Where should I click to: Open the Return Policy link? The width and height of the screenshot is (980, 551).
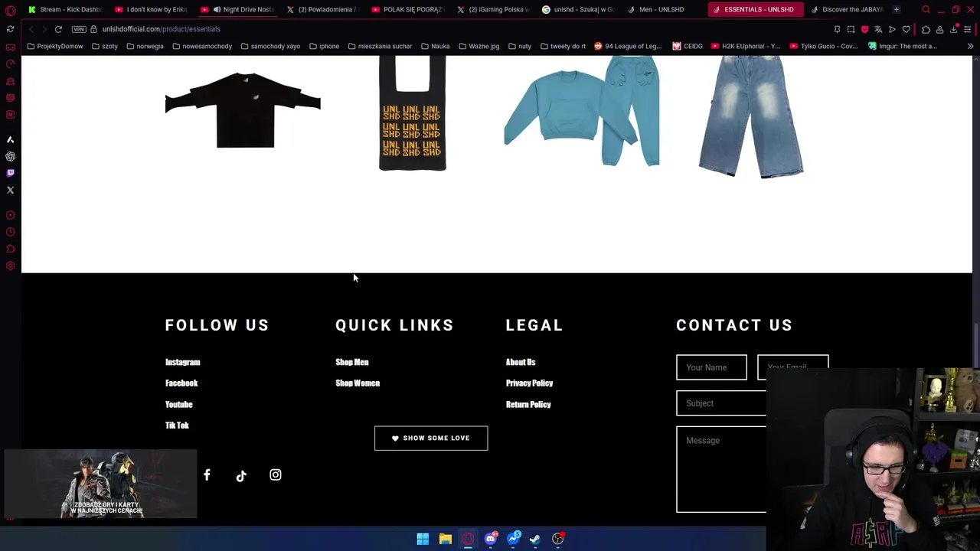coord(528,404)
